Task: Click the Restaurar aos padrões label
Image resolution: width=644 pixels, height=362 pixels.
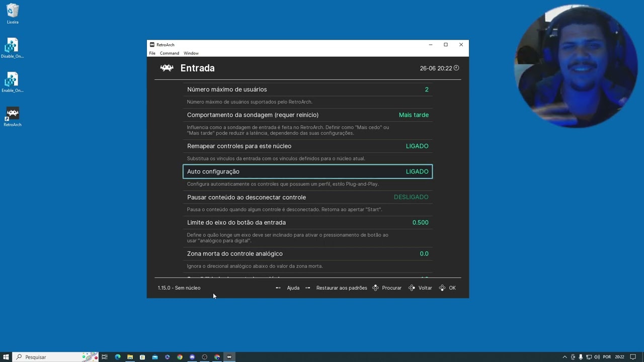Action: click(342, 288)
